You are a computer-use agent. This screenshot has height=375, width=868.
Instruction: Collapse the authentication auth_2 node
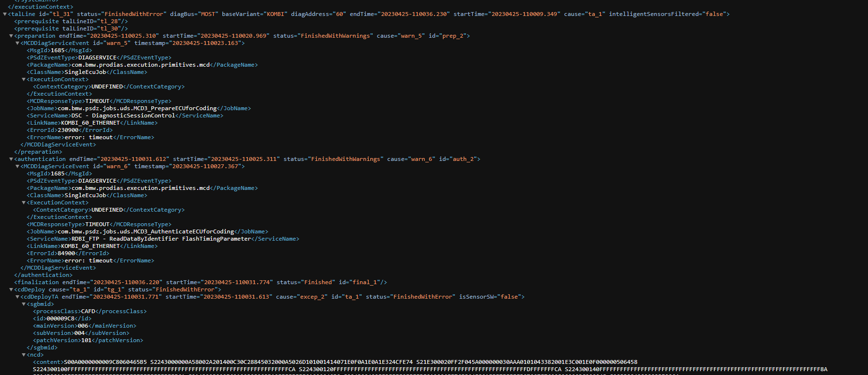[11, 159]
